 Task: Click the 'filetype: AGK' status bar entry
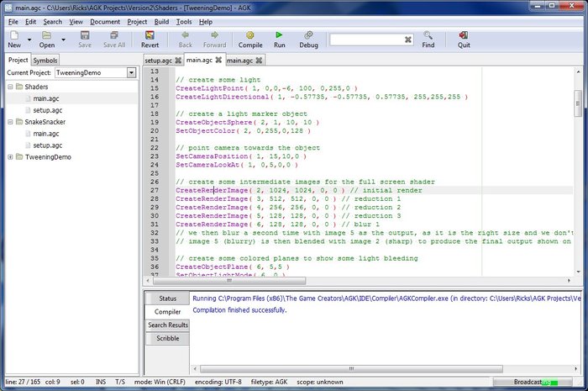pos(269,382)
